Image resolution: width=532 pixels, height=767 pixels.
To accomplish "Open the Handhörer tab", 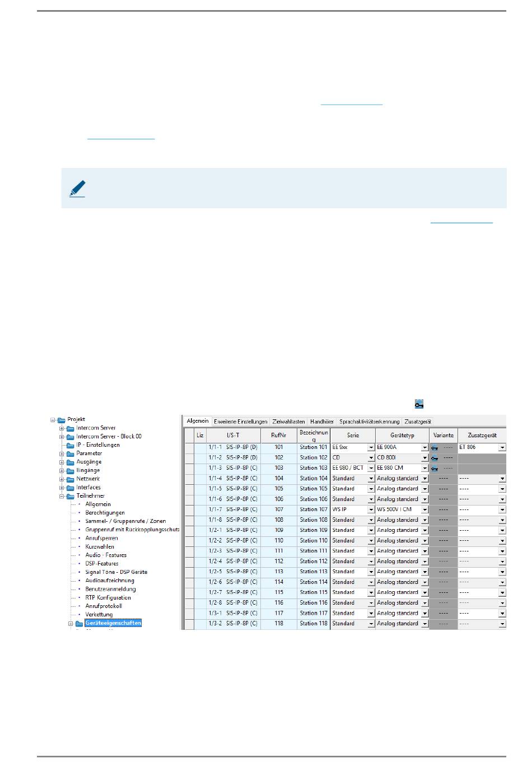I will point(322,422).
